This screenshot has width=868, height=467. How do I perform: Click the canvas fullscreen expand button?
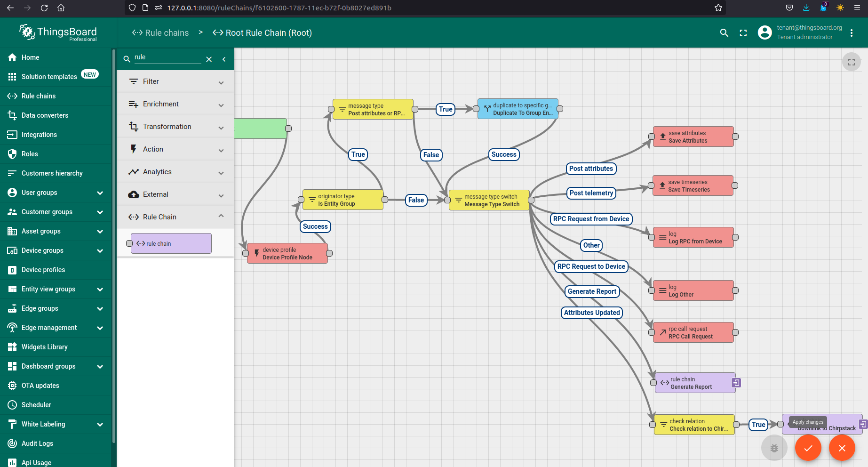pos(852,62)
